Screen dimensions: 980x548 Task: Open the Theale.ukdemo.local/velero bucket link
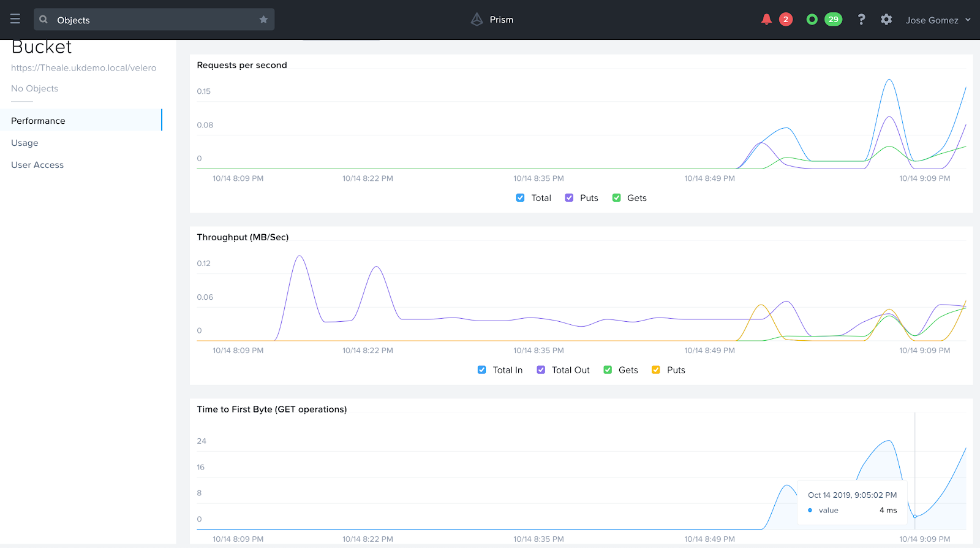tap(83, 68)
